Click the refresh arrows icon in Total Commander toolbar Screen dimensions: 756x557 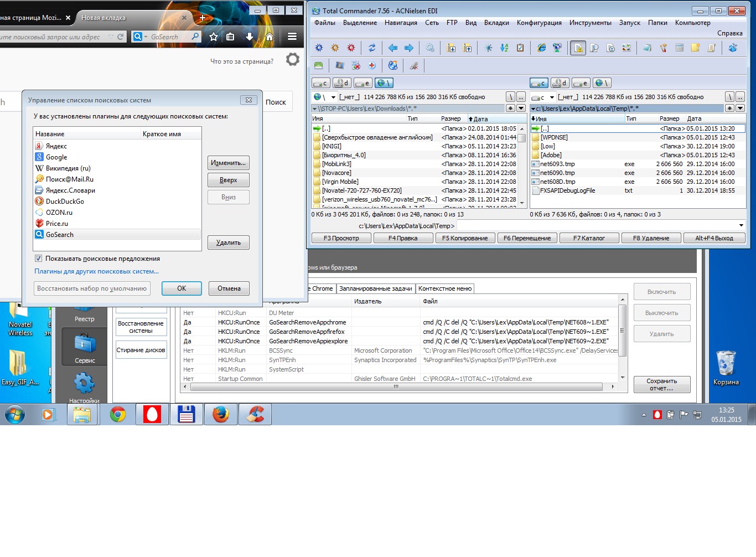coord(372,48)
